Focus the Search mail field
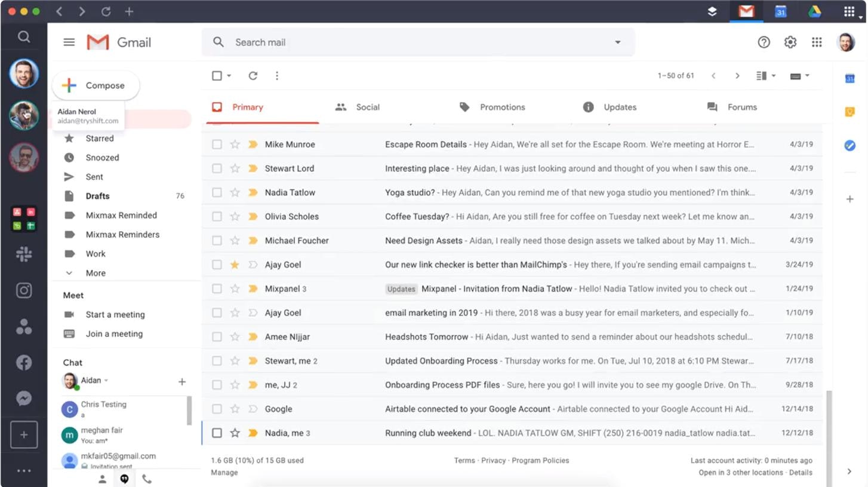The width and height of the screenshot is (868, 487). [x=418, y=42]
